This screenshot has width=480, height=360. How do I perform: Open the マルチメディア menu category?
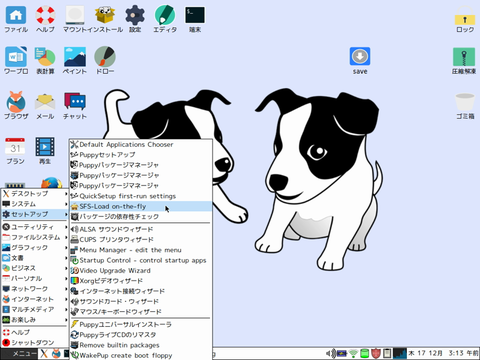point(35,309)
